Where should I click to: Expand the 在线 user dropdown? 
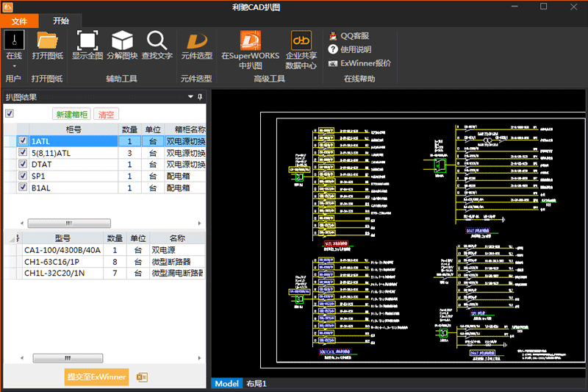pyautogui.click(x=13, y=65)
